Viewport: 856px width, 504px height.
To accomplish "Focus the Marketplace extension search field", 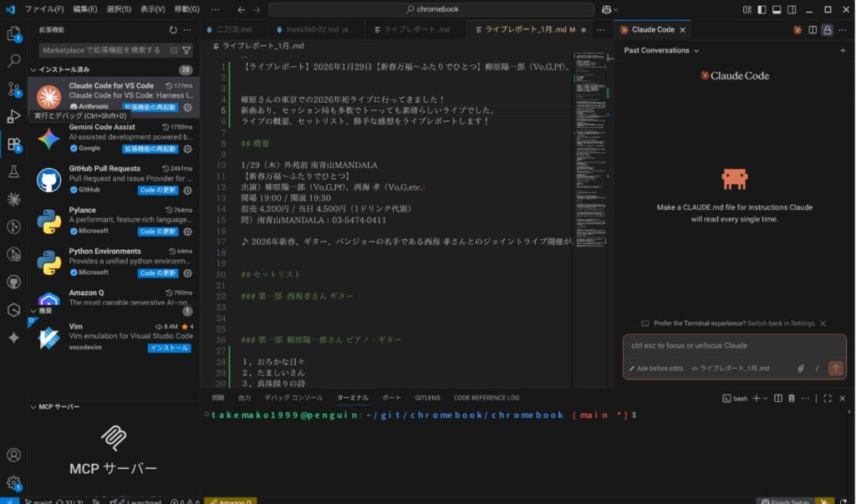I will coord(100,50).
